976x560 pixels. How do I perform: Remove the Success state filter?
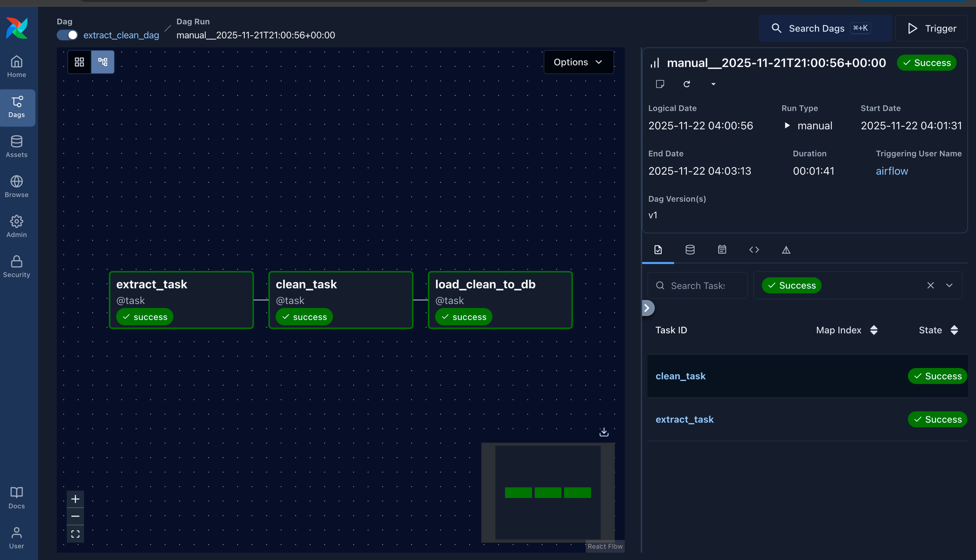pos(930,285)
